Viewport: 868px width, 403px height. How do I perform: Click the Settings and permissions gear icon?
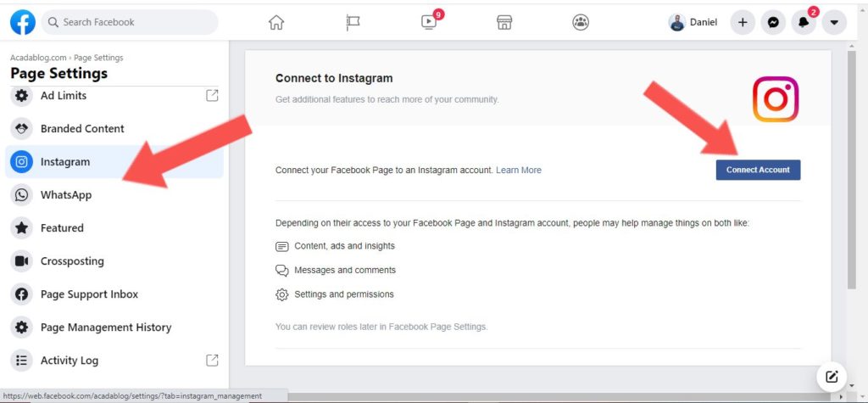point(281,294)
